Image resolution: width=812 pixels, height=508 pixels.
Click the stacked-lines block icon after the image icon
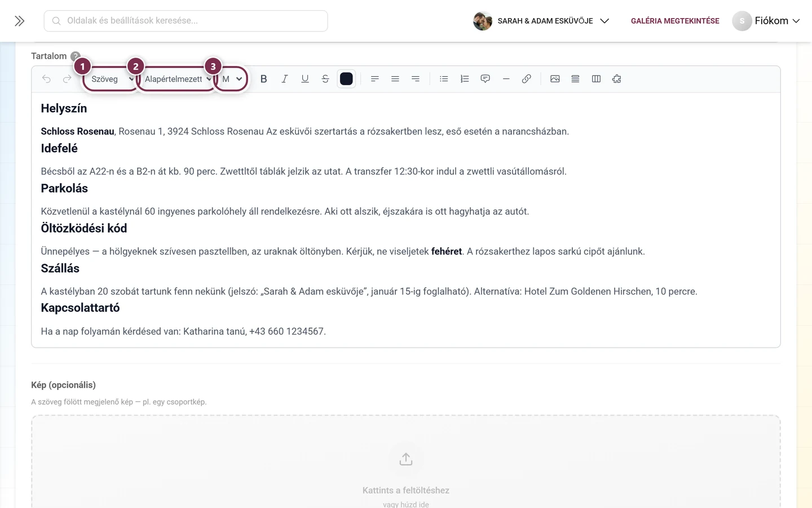coord(575,79)
